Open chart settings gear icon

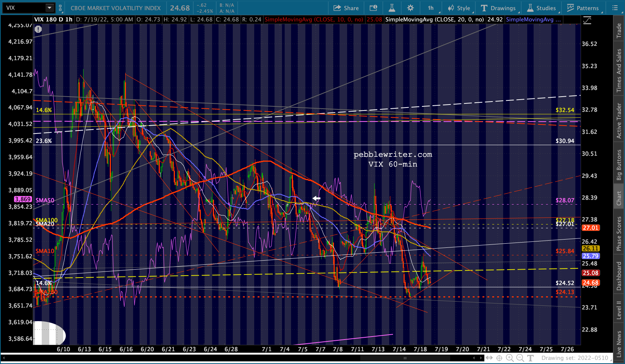[x=410, y=8]
